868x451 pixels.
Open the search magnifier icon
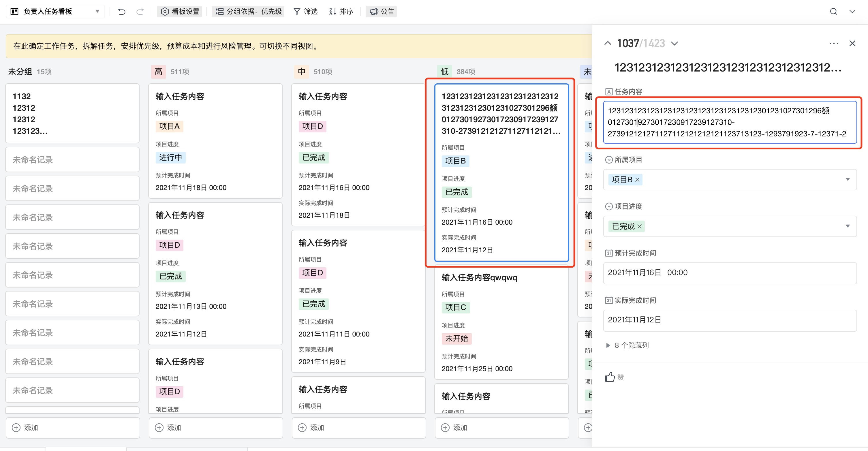833,12
